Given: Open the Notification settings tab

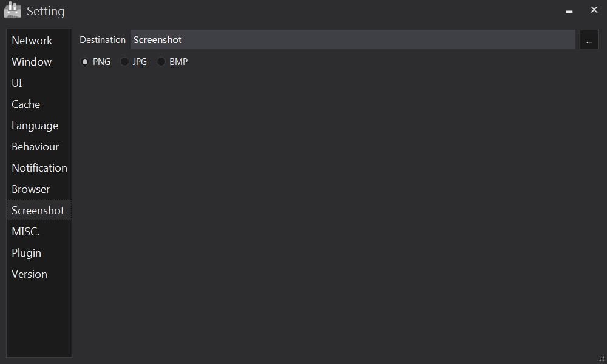Looking at the screenshot, I should (39, 168).
